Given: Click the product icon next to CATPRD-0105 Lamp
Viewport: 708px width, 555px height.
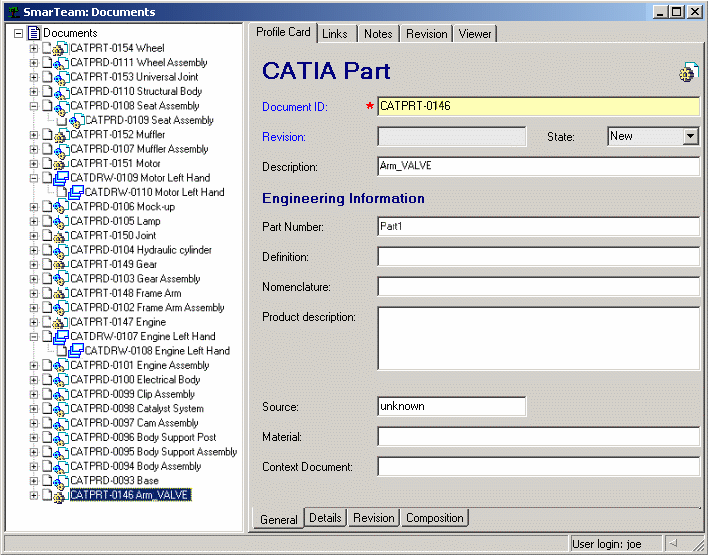Looking at the screenshot, I should [59, 221].
